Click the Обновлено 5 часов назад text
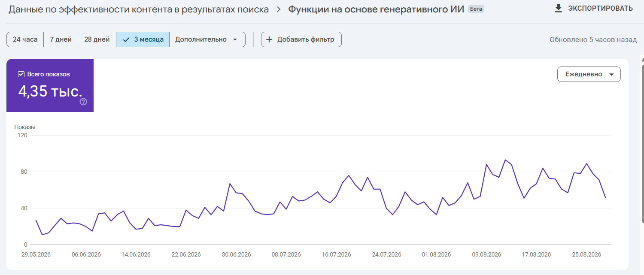The image size is (644, 275). (593, 39)
